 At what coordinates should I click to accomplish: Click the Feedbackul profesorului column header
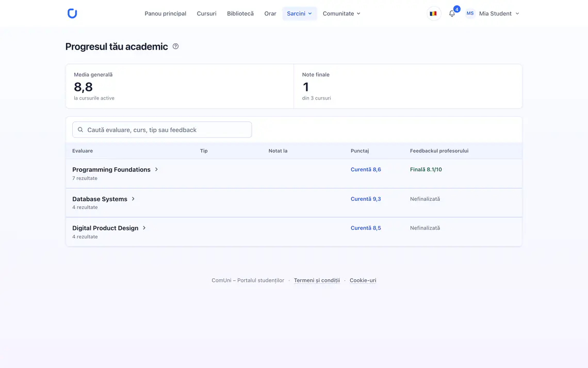click(439, 151)
